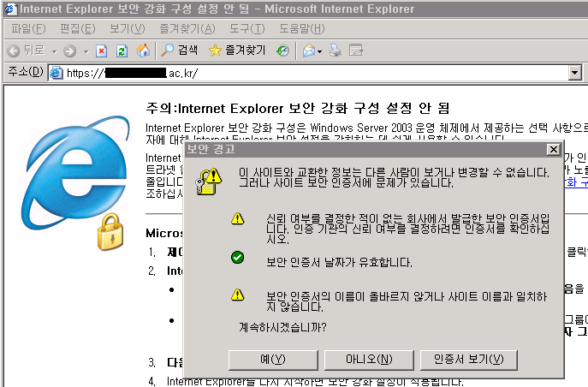Go to the Home page icon
This screenshot has height=387, width=588.
coord(143,51)
